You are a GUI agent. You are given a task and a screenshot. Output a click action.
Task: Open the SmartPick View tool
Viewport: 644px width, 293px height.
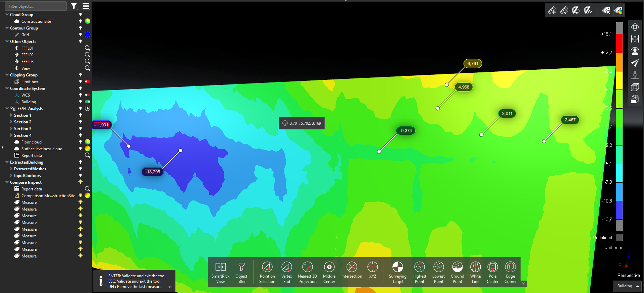220,272
